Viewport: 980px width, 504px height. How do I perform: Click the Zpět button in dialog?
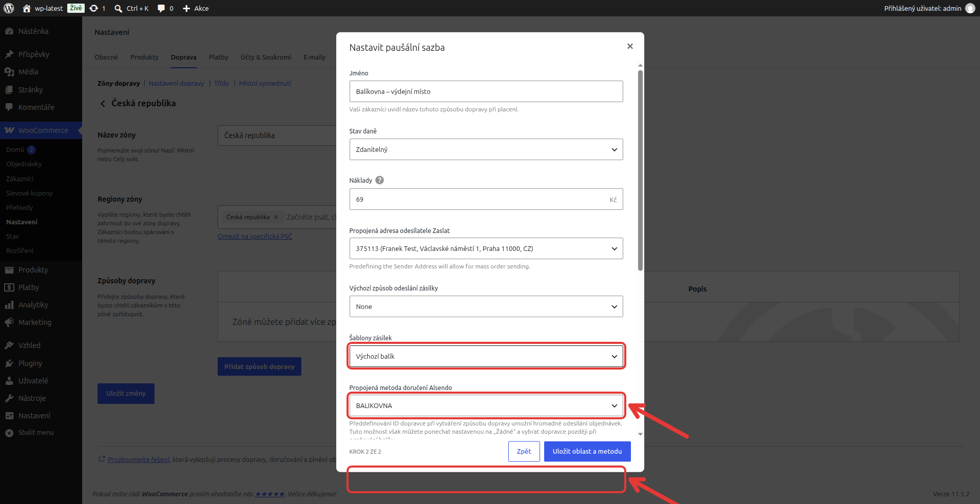pyautogui.click(x=524, y=452)
